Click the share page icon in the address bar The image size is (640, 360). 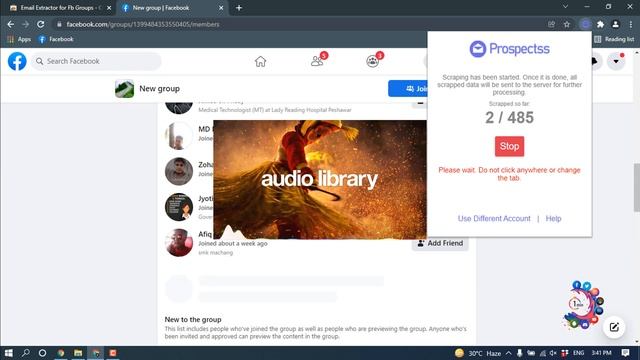click(551, 24)
